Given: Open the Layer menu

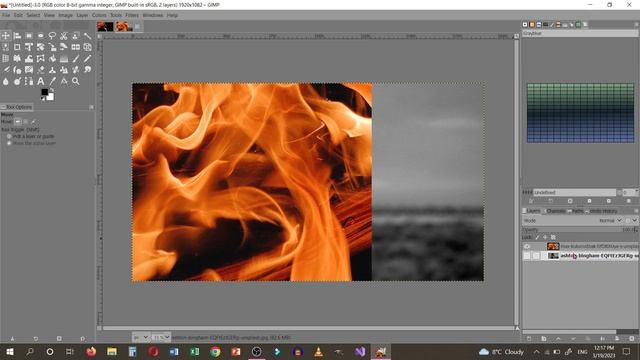Looking at the screenshot, I should [82, 15].
